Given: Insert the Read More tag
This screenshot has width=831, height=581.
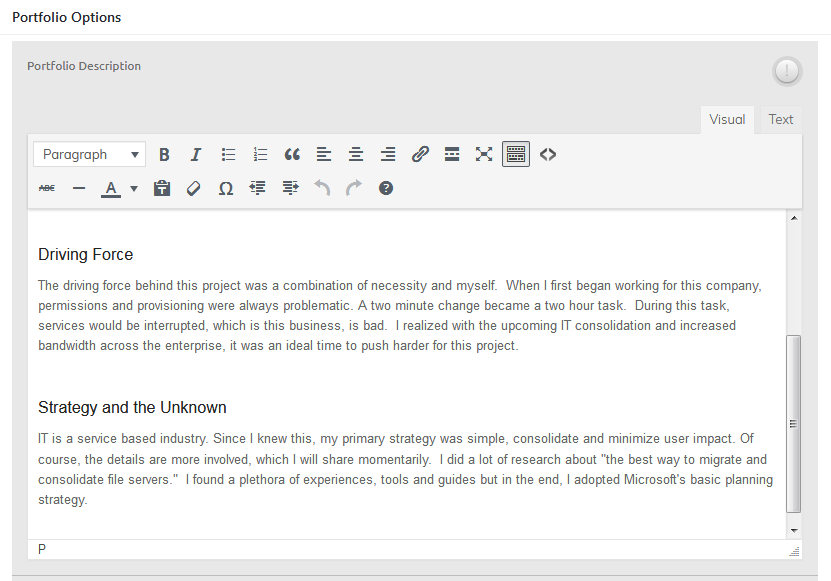Looking at the screenshot, I should coord(452,154).
